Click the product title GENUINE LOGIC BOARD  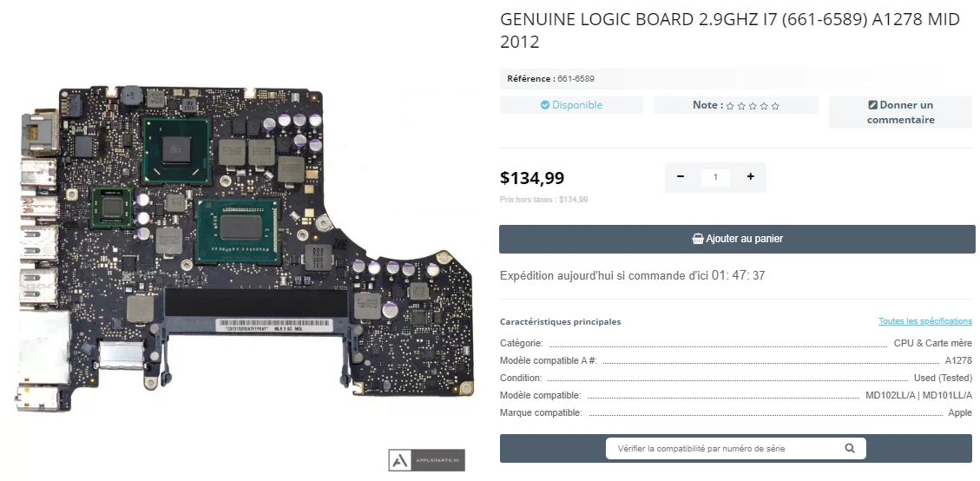click(729, 30)
